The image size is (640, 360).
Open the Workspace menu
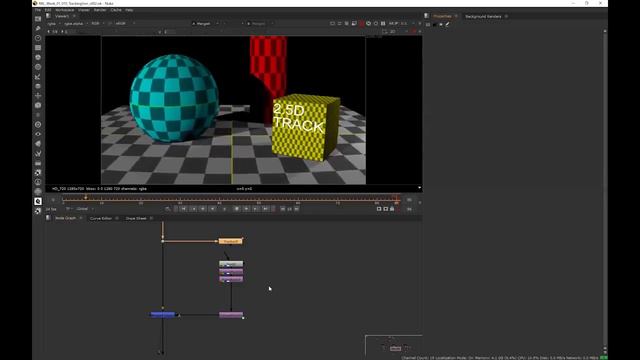64,10
